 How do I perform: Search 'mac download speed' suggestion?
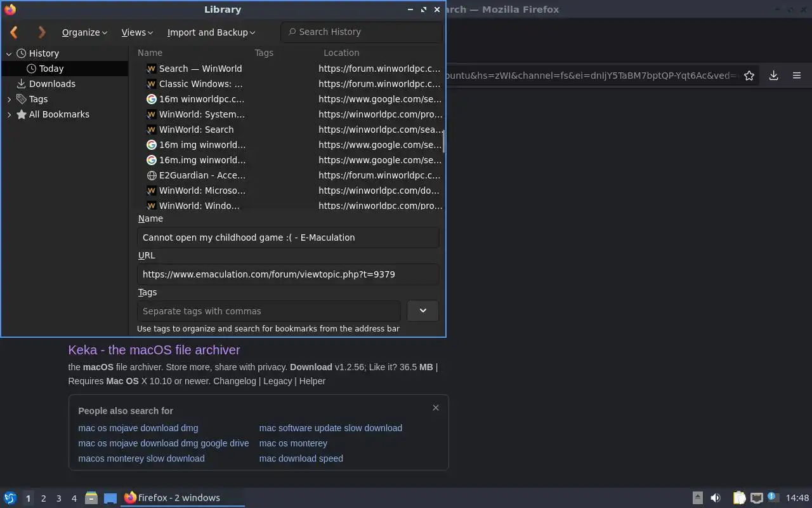pyautogui.click(x=301, y=458)
